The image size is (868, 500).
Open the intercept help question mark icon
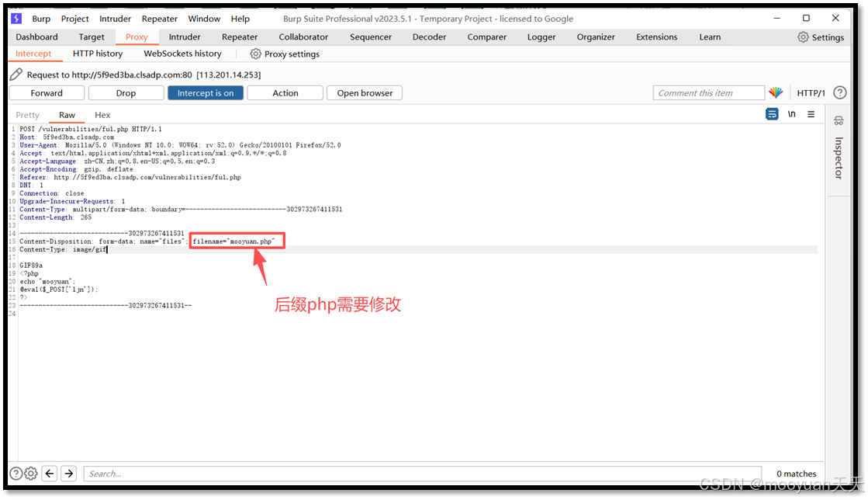click(x=840, y=92)
